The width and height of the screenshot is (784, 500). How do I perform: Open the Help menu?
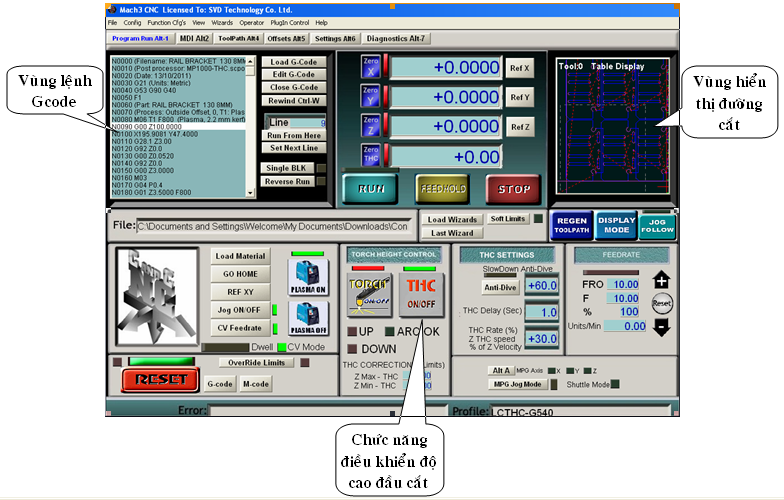coord(322,22)
